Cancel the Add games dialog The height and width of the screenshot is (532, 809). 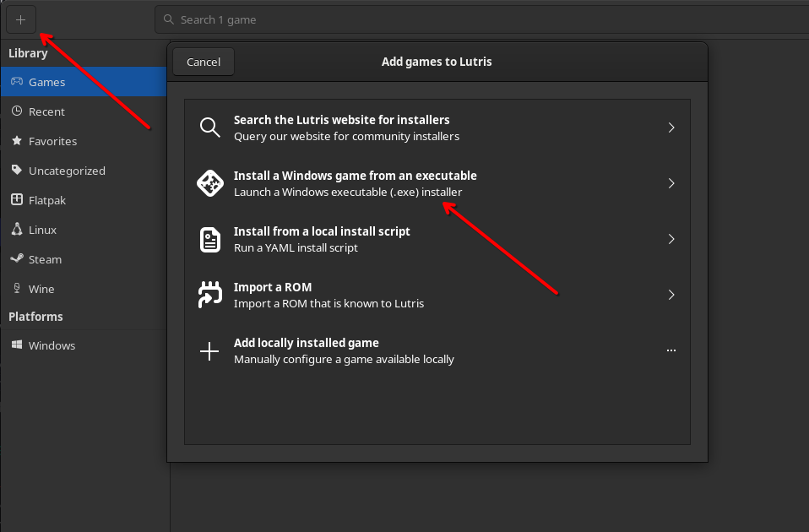click(204, 62)
